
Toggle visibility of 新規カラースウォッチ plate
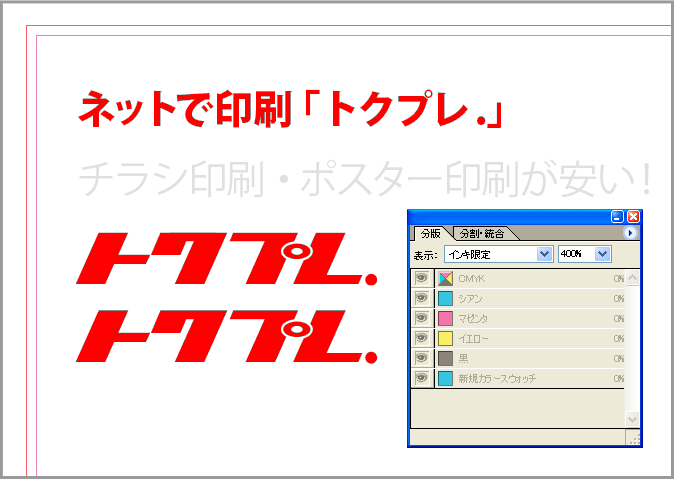tap(422, 378)
